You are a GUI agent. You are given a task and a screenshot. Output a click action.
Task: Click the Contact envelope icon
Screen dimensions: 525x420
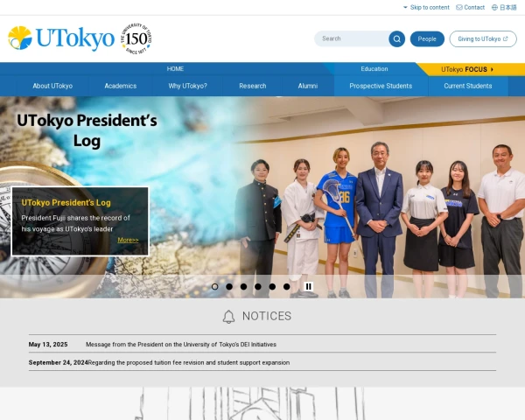pos(459,7)
